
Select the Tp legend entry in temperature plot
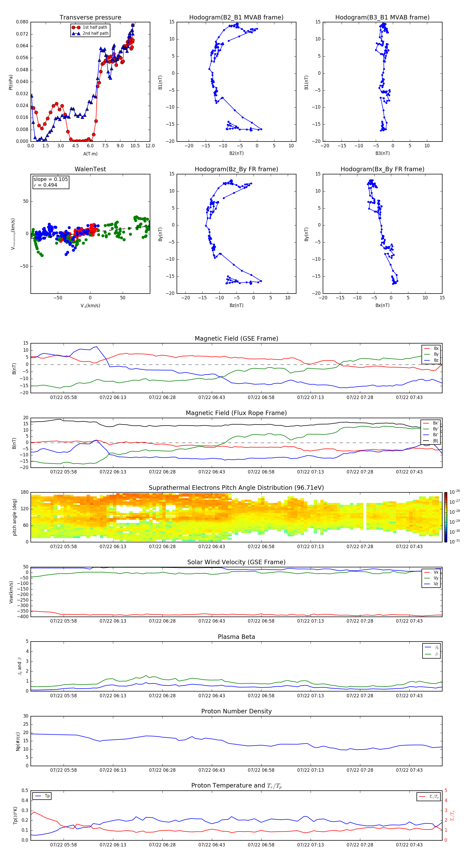[42, 796]
